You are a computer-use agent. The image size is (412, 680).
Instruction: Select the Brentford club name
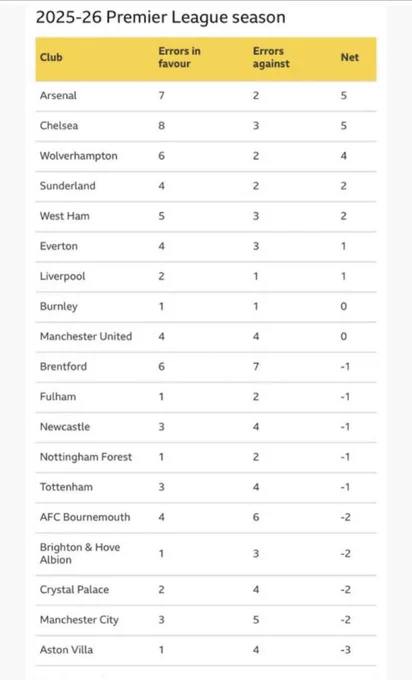[x=63, y=366]
